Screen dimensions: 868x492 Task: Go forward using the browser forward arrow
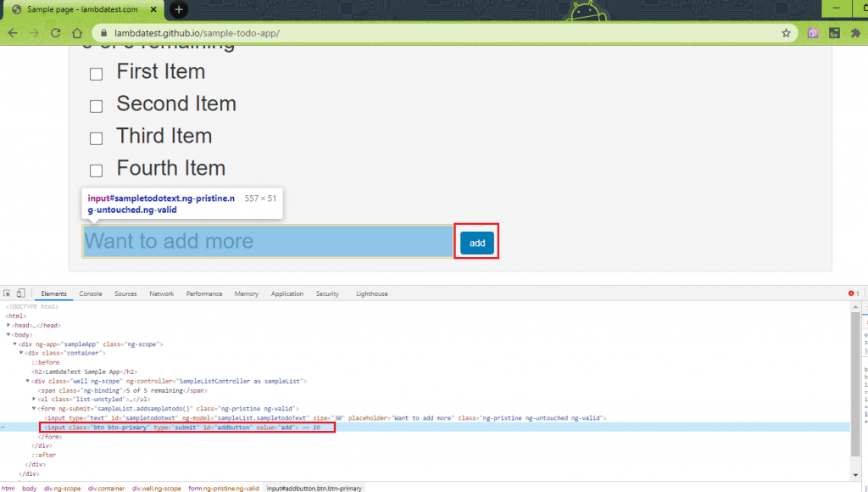click(x=34, y=33)
